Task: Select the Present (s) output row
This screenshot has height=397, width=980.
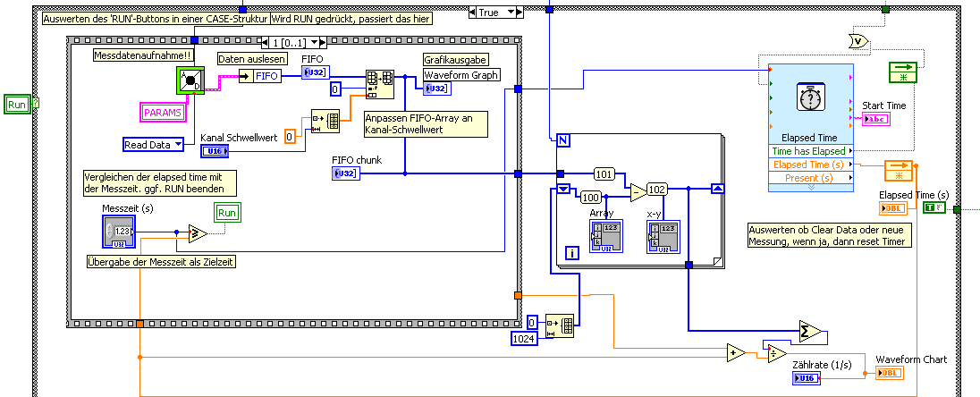Action: (811, 178)
